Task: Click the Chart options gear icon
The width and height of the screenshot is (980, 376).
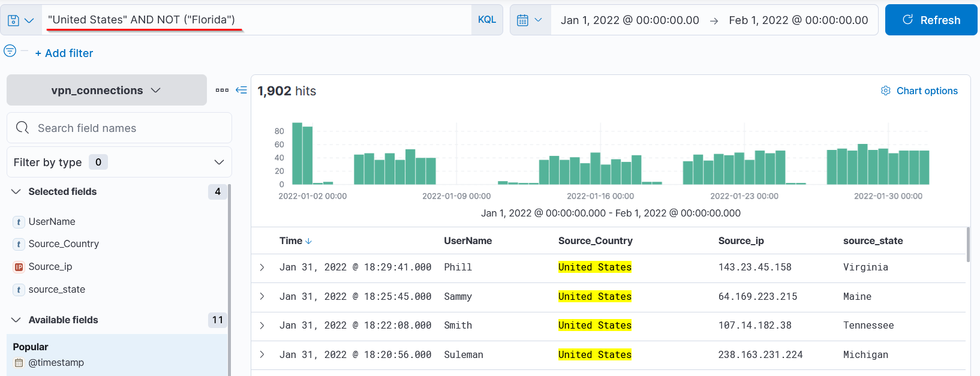Action: pyautogui.click(x=885, y=91)
